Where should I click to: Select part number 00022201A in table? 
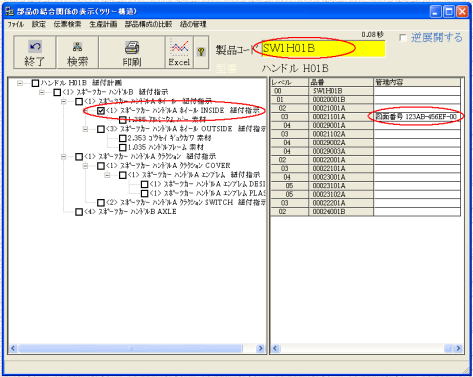point(341,203)
